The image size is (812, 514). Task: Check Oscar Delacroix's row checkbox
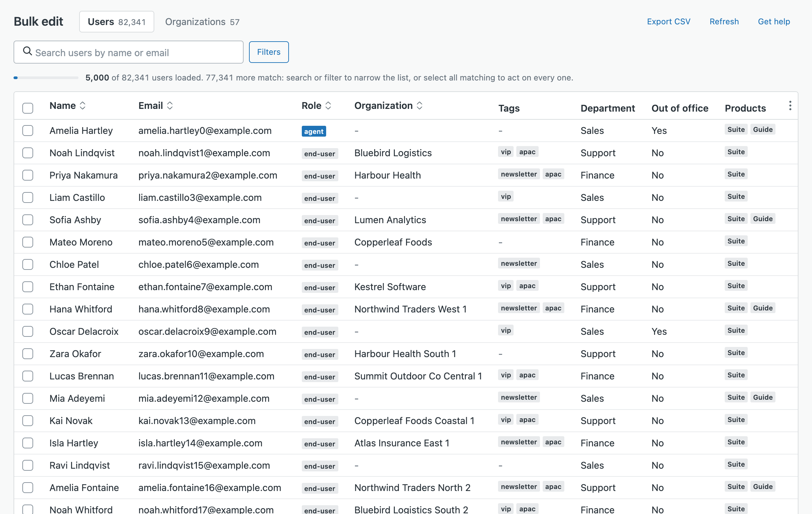tap(28, 331)
